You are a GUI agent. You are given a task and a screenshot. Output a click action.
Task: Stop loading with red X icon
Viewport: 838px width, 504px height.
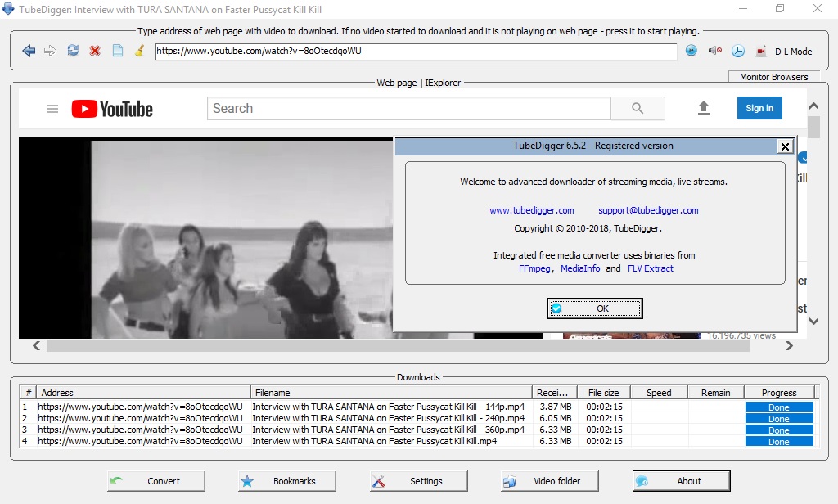(x=95, y=52)
